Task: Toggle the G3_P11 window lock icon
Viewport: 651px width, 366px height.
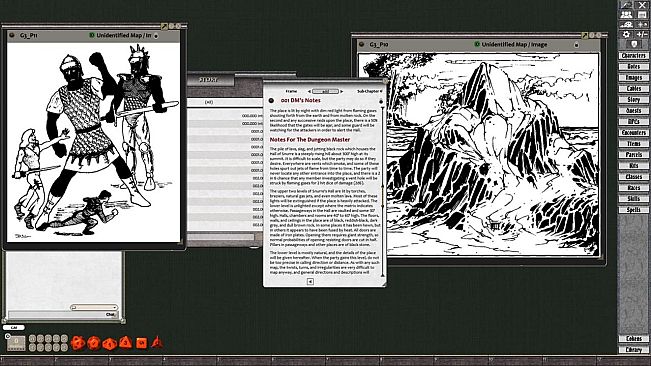Action: point(156,36)
